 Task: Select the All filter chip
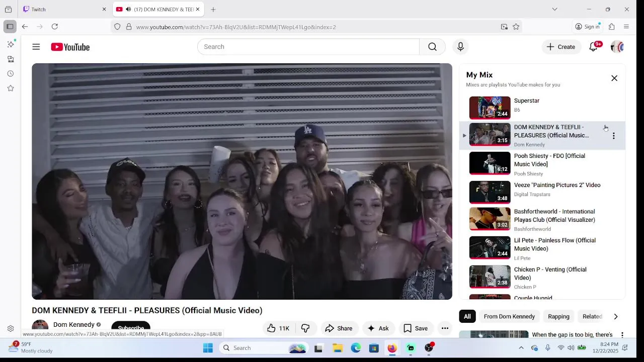pyautogui.click(x=467, y=316)
